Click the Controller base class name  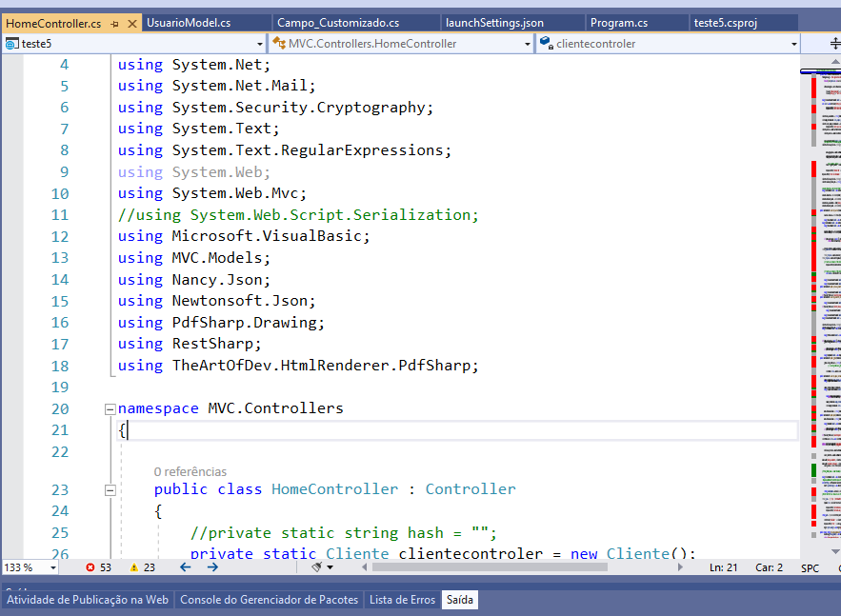[x=471, y=489]
